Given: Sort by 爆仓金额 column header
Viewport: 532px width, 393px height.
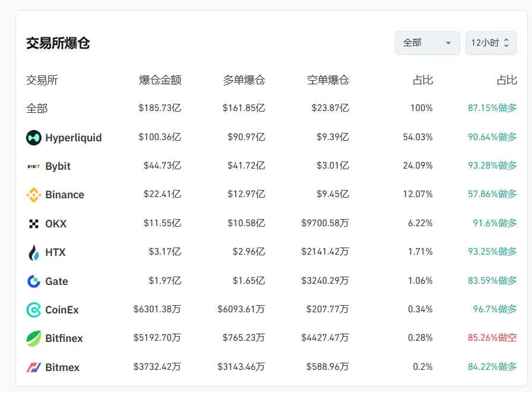Looking at the screenshot, I should click(x=160, y=80).
